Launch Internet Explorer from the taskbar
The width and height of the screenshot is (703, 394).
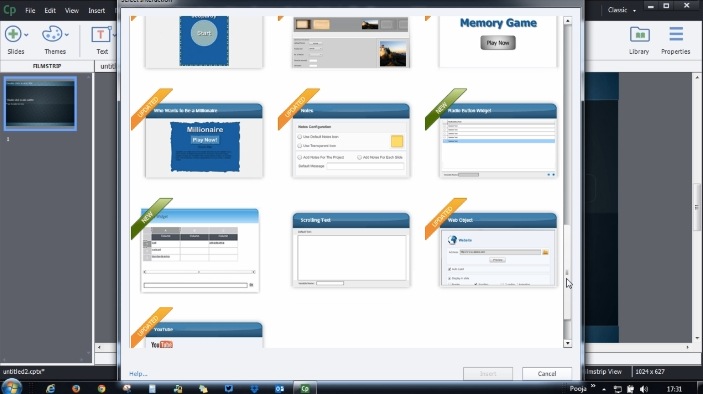coord(50,388)
